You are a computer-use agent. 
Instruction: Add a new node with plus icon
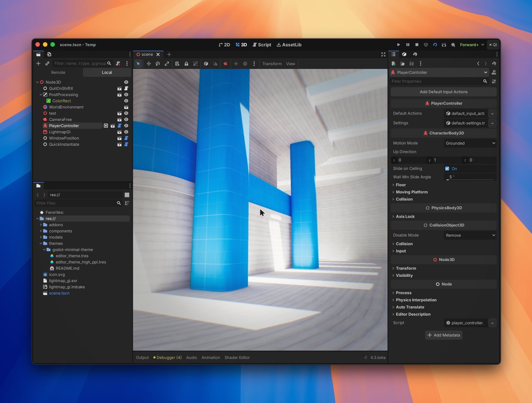coord(38,63)
